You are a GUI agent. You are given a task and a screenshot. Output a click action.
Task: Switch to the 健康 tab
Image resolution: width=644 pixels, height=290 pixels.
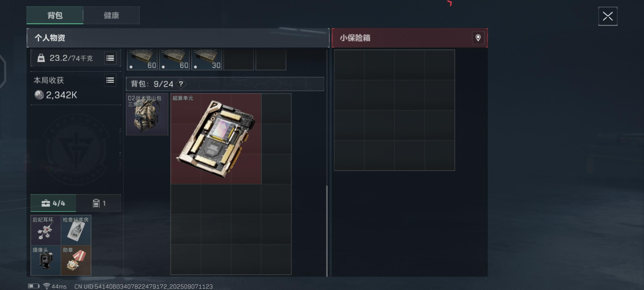tap(111, 15)
